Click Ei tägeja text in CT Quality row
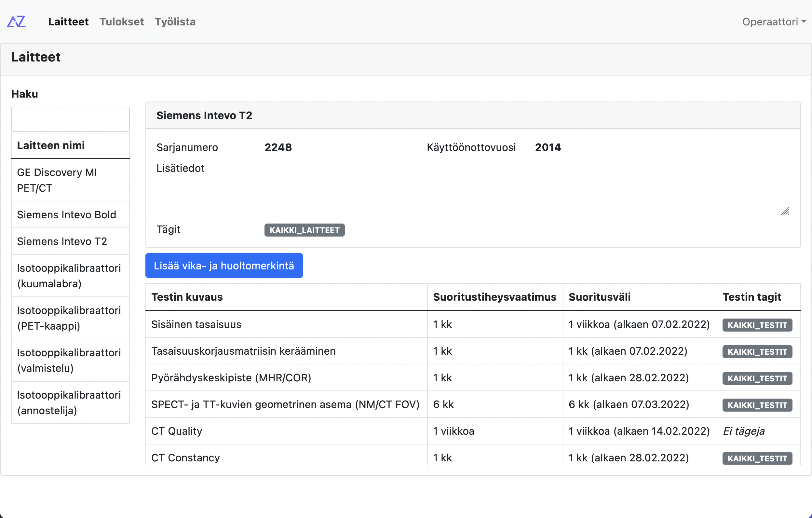Viewport: 812px width, 518px height. pyautogui.click(x=744, y=431)
